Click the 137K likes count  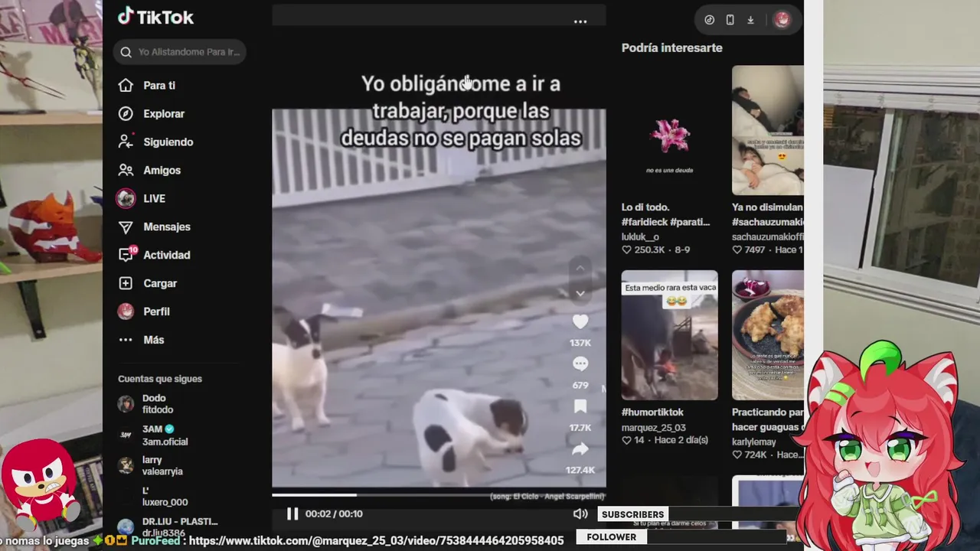click(580, 343)
